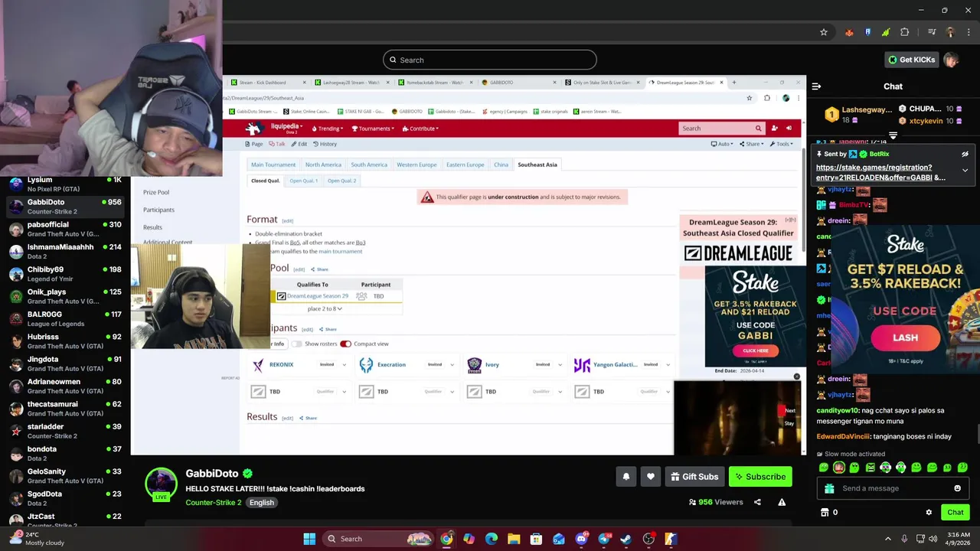
Task: Click the notification bell for GabbiDoto
Action: click(x=626, y=477)
